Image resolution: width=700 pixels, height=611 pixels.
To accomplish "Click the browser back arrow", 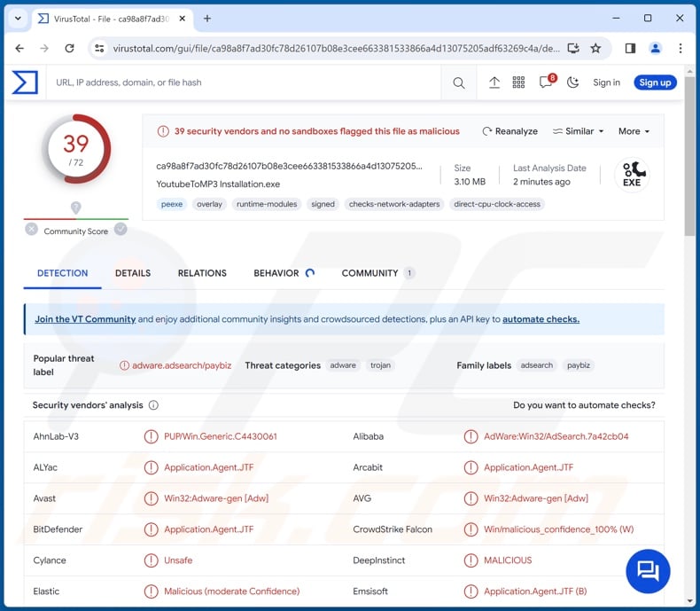I will (x=19, y=48).
